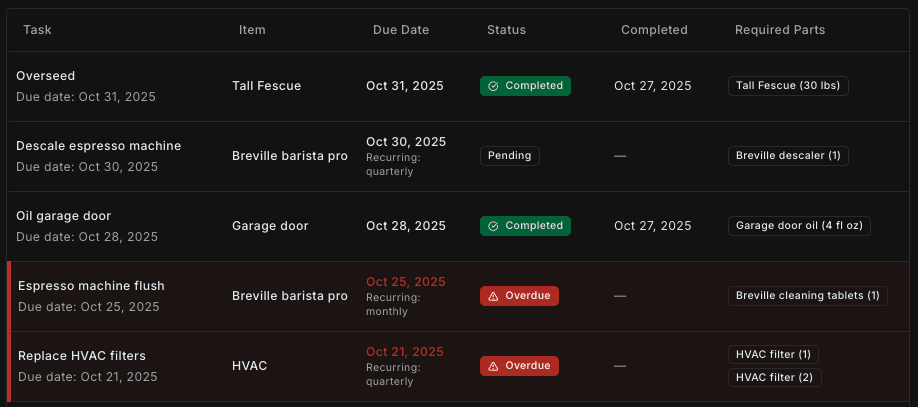
Task: Click the Garage door oil (4 fl oz) tag
Action: (x=799, y=226)
